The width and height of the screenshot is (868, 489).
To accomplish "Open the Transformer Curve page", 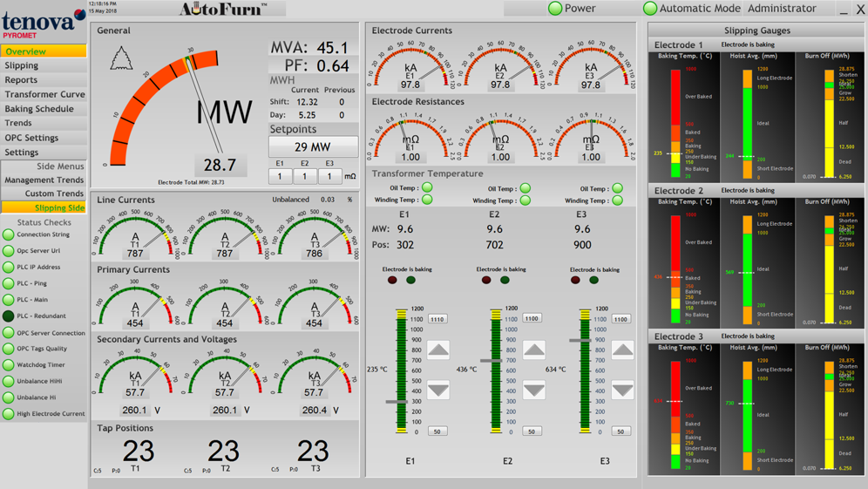I will pyautogui.click(x=44, y=94).
